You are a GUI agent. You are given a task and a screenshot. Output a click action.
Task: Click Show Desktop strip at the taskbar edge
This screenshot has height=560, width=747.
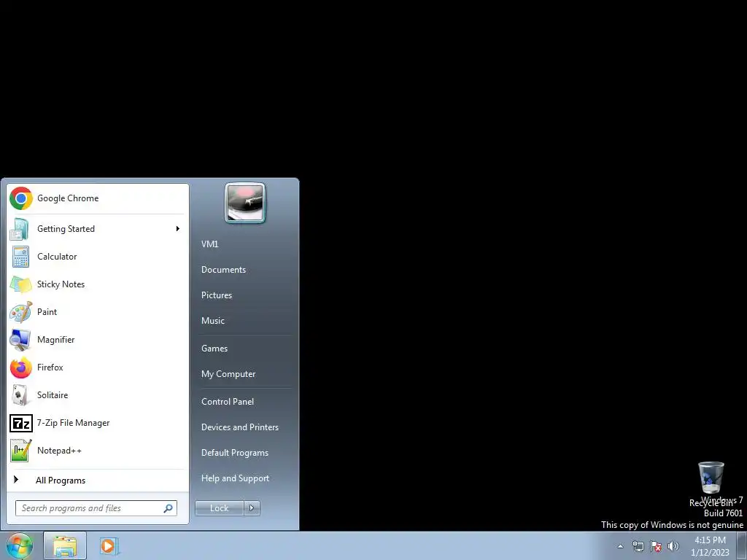pos(742,546)
